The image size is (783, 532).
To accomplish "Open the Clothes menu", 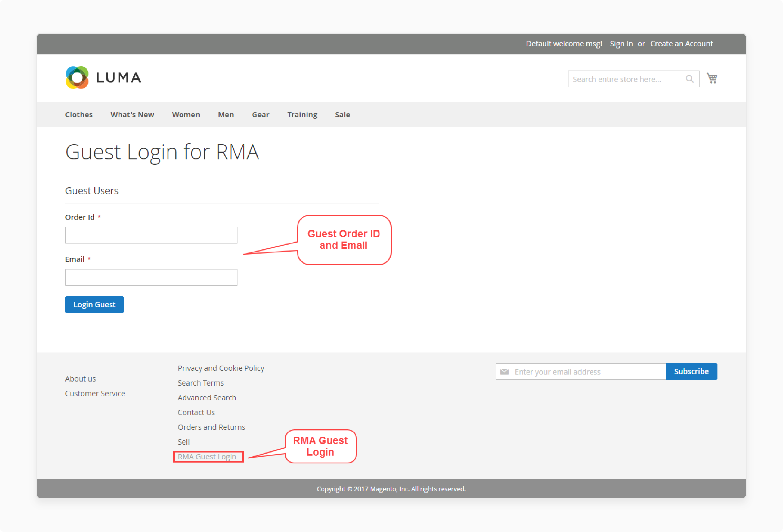I will click(79, 114).
